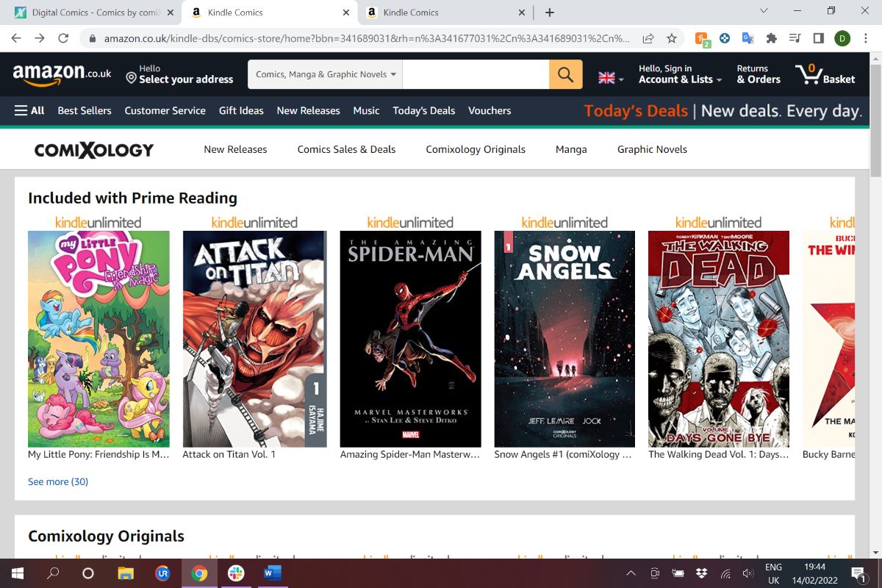The image size is (882, 588).
Task: Open the All hamburger navigation menu
Action: click(21, 110)
